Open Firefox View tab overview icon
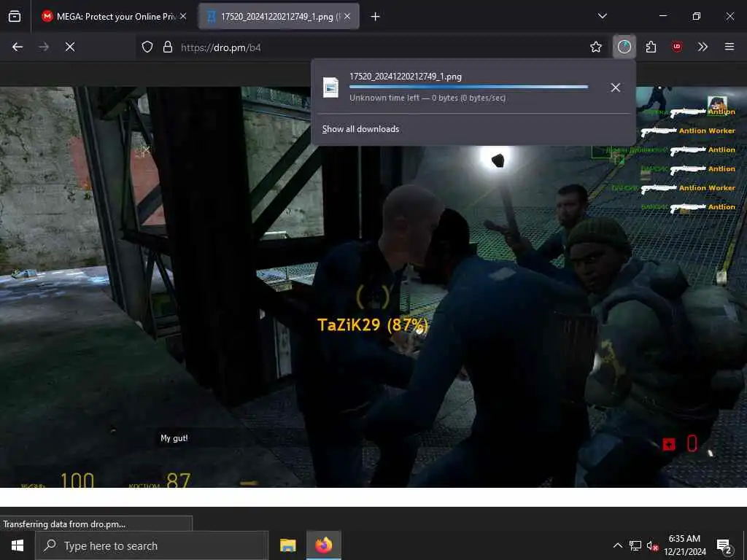 [x=15, y=16]
